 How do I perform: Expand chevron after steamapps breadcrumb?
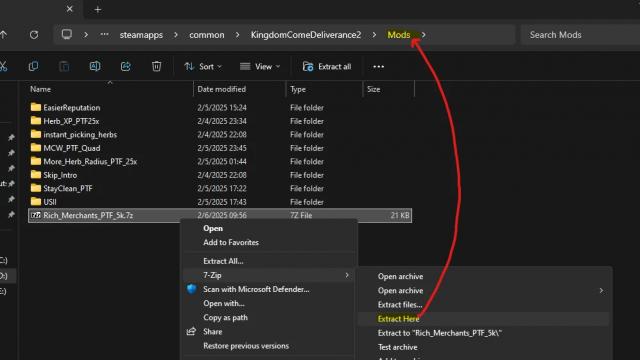coord(176,35)
